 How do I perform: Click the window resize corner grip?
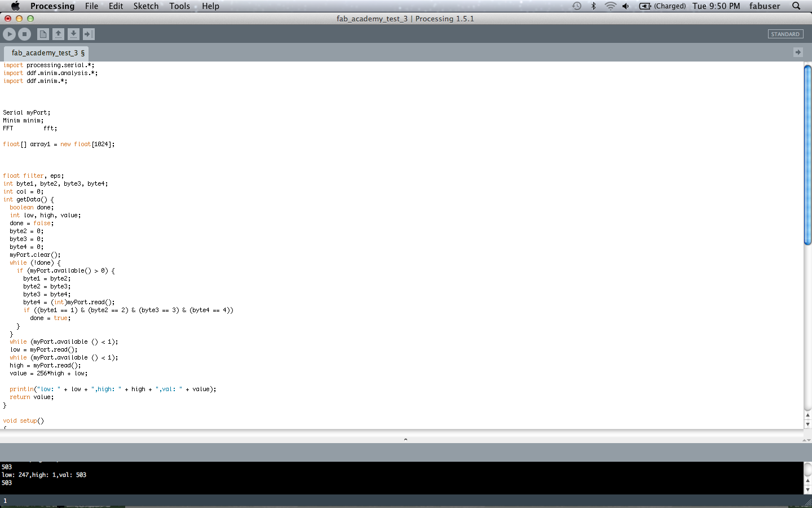pos(807,501)
